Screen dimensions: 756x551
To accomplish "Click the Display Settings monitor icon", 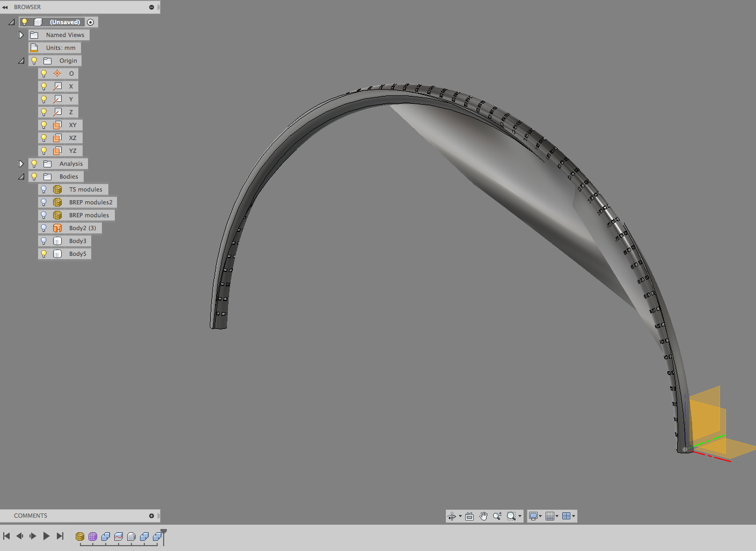I will (x=533, y=516).
